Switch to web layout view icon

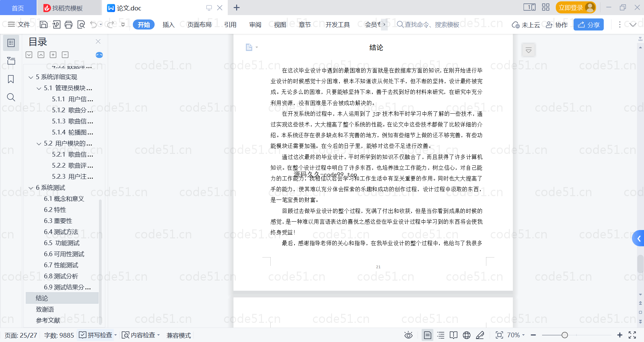click(467, 335)
